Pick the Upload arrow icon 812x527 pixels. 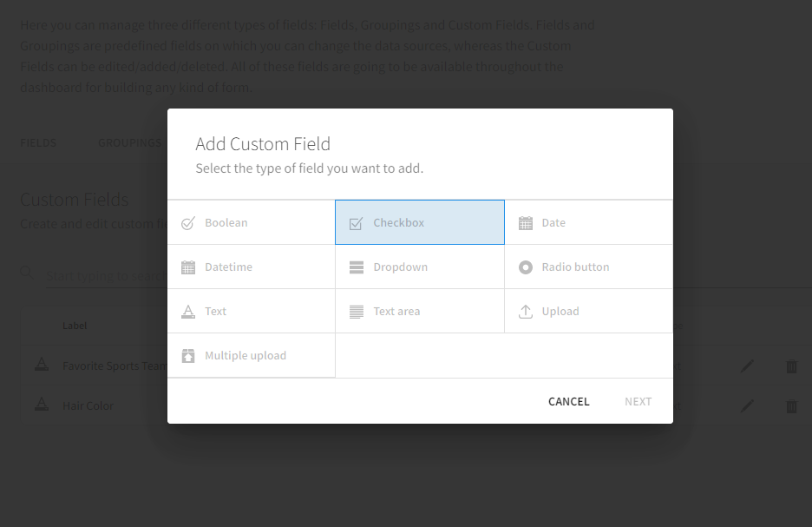(525, 312)
